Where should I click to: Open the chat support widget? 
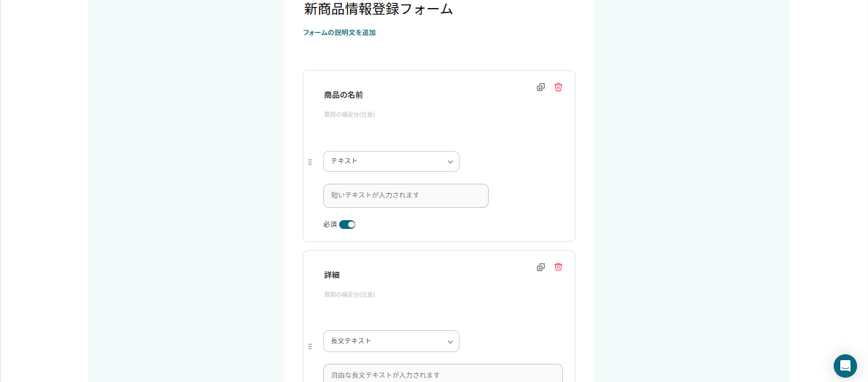pyautogui.click(x=845, y=366)
